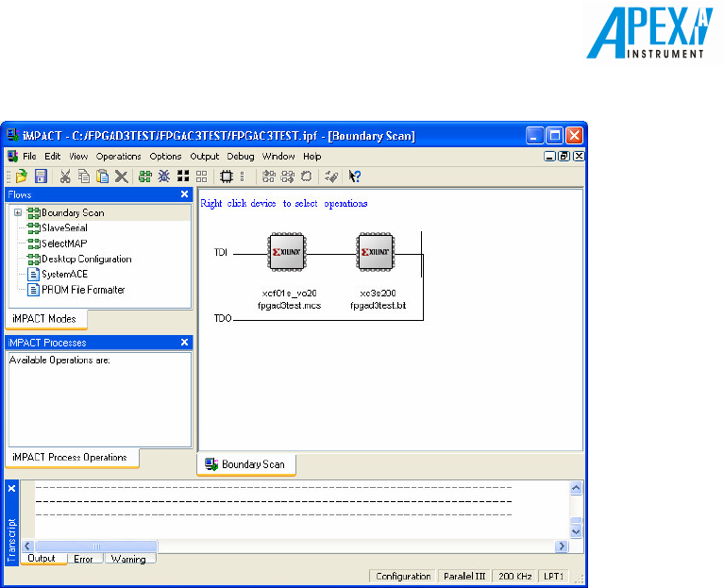This screenshot has width=724, height=588.
Task: Select the xcf01s PROM device chip
Action: tap(287, 252)
